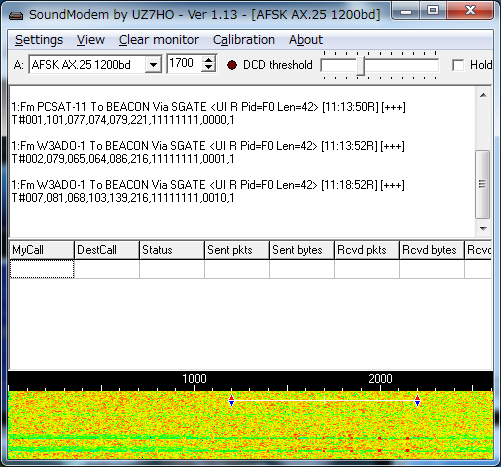Click the W3ADO-1 packet at 11:18:52R

pyautogui.click(x=208, y=185)
